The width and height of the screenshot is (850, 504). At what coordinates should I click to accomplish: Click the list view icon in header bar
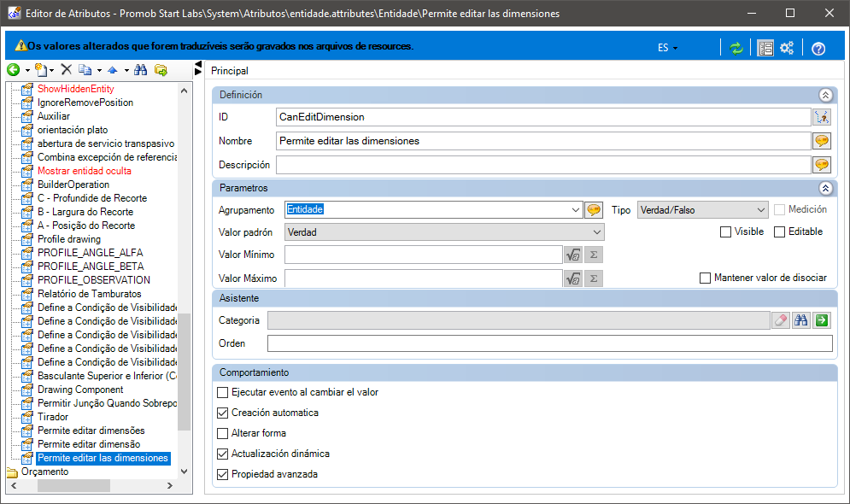[x=765, y=48]
